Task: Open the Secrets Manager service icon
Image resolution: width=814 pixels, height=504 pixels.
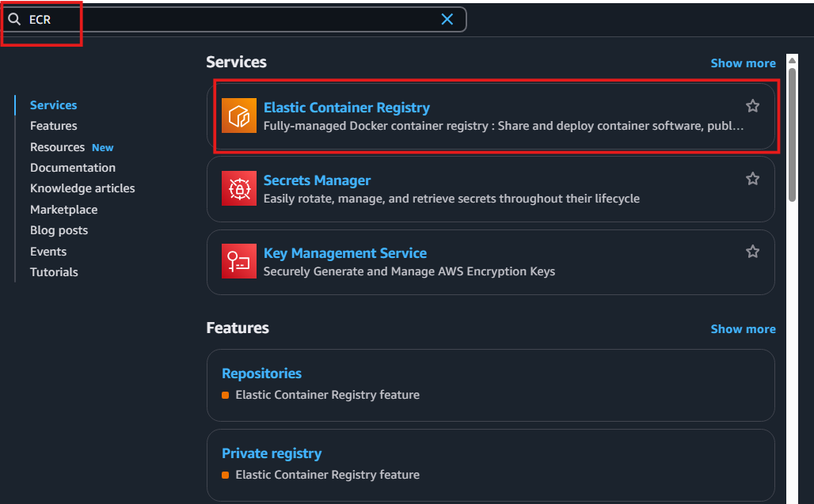Action: point(239,188)
